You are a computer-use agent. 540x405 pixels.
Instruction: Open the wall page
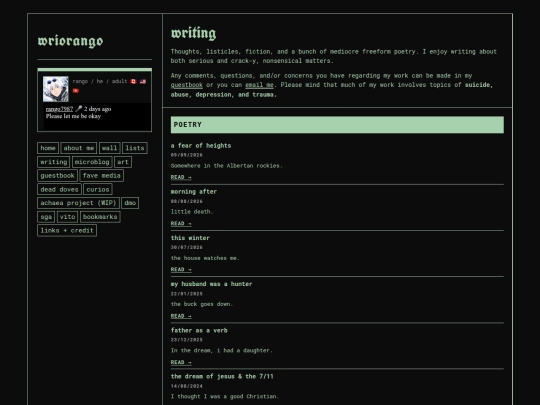click(x=110, y=148)
